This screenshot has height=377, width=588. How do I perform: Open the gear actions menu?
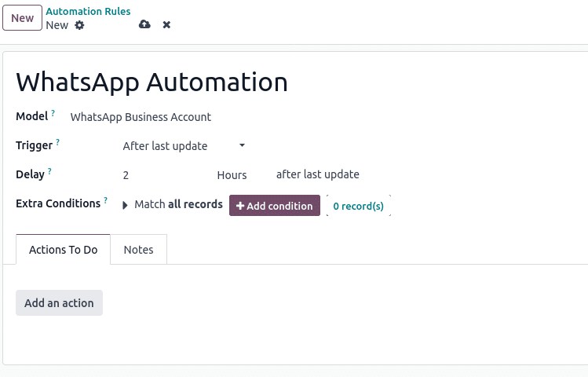pyautogui.click(x=79, y=25)
